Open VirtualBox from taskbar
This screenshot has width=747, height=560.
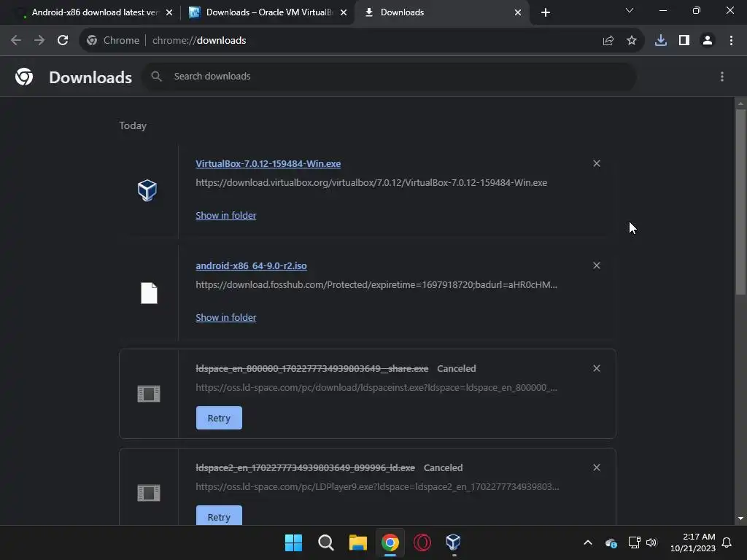tap(454, 542)
